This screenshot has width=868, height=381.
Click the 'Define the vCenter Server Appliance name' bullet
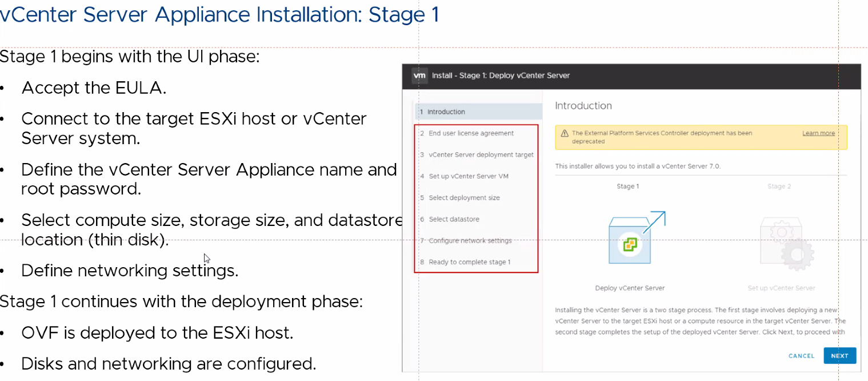[x=209, y=179]
